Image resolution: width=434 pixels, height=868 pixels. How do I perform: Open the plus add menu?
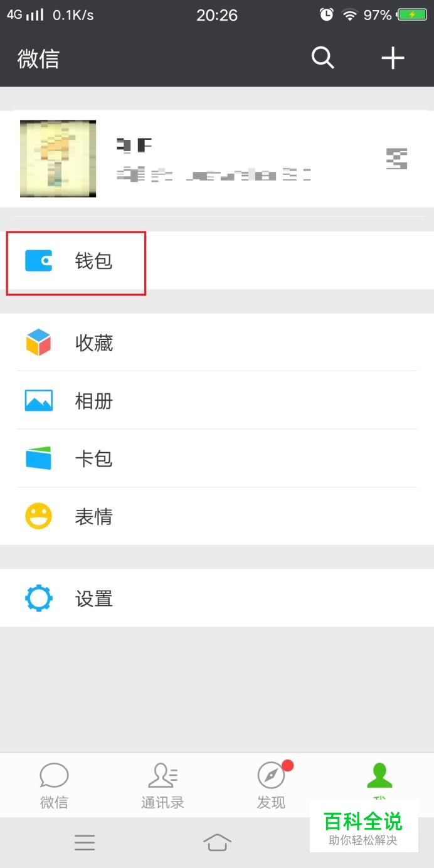[x=393, y=58]
